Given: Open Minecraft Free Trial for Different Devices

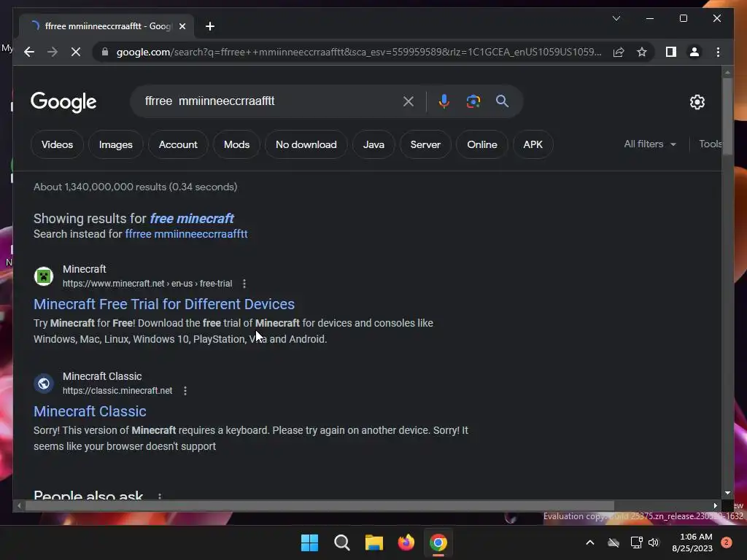Looking at the screenshot, I should [x=164, y=304].
